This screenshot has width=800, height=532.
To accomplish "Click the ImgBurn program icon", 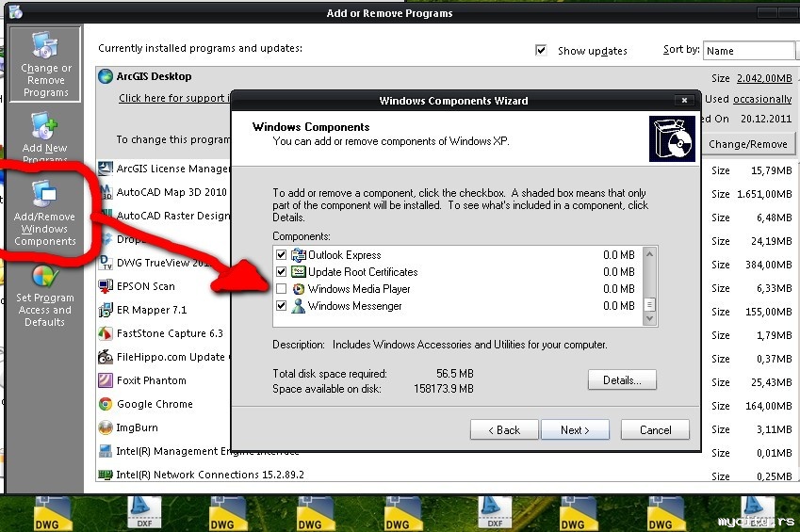I will tap(106, 427).
